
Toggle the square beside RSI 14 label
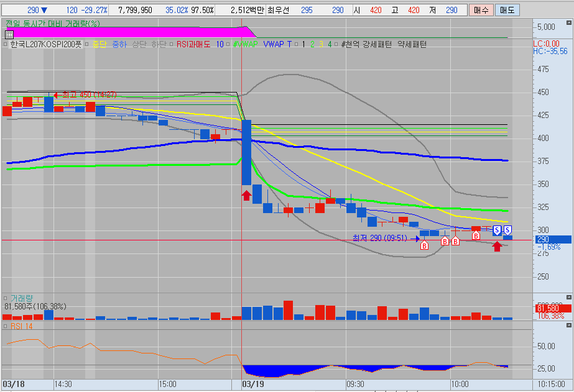(5, 326)
